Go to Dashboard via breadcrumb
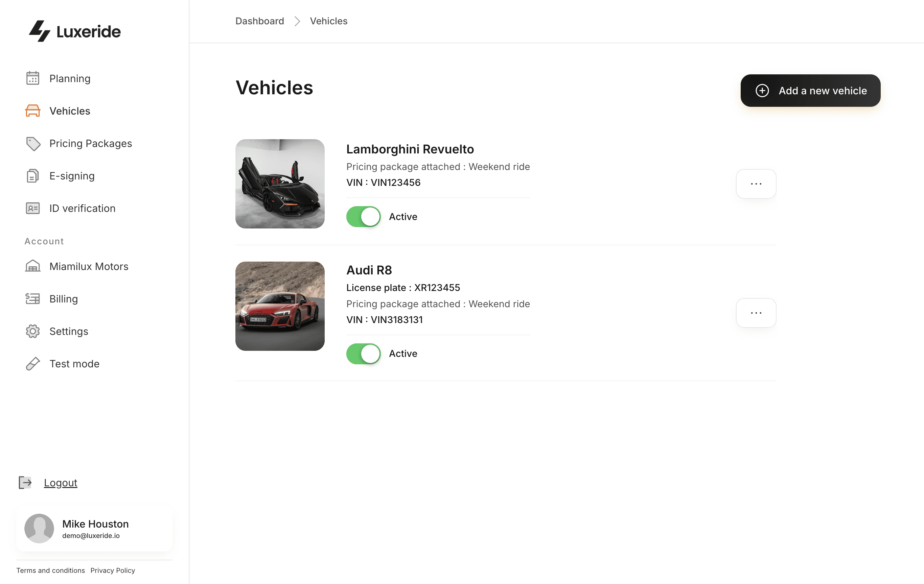The height and width of the screenshot is (584, 924). (x=259, y=21)
